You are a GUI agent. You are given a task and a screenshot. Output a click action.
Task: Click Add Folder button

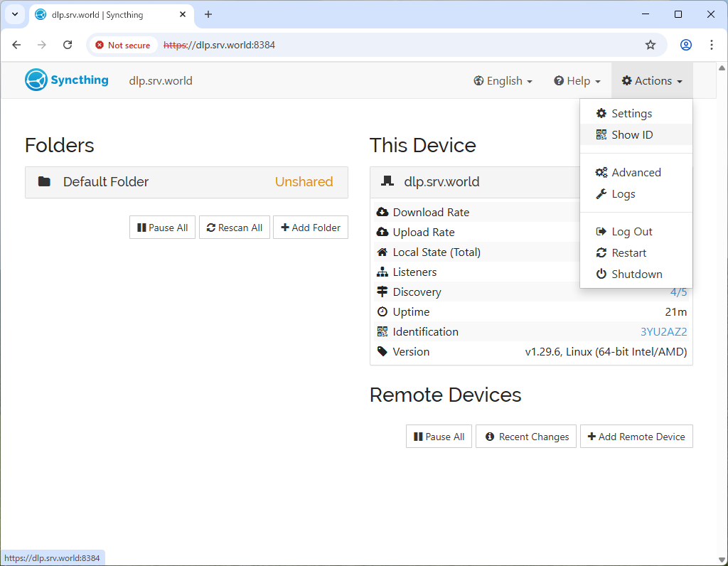pyautogui.click(x=311, y=228)
